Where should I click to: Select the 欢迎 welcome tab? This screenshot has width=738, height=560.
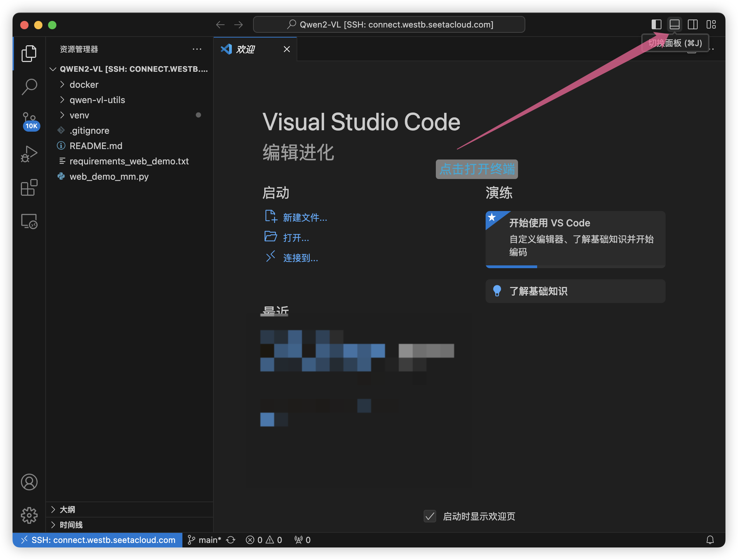[x=246, y=49]
